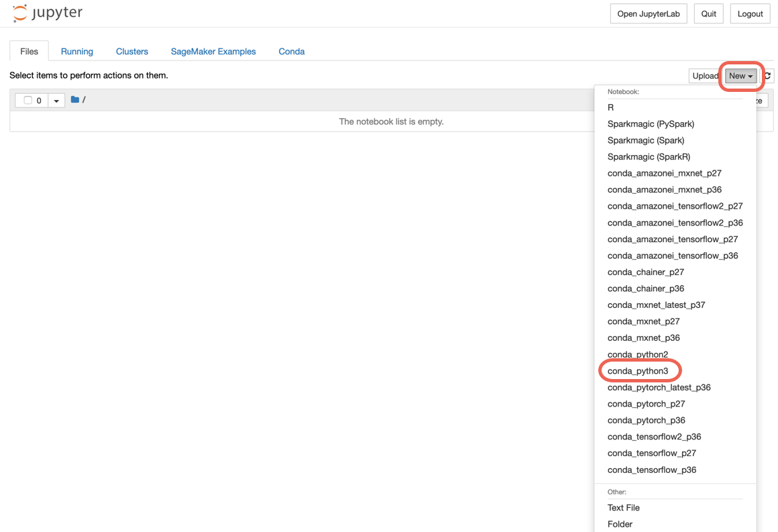Click the Quit button

click(x=708, y=13)
